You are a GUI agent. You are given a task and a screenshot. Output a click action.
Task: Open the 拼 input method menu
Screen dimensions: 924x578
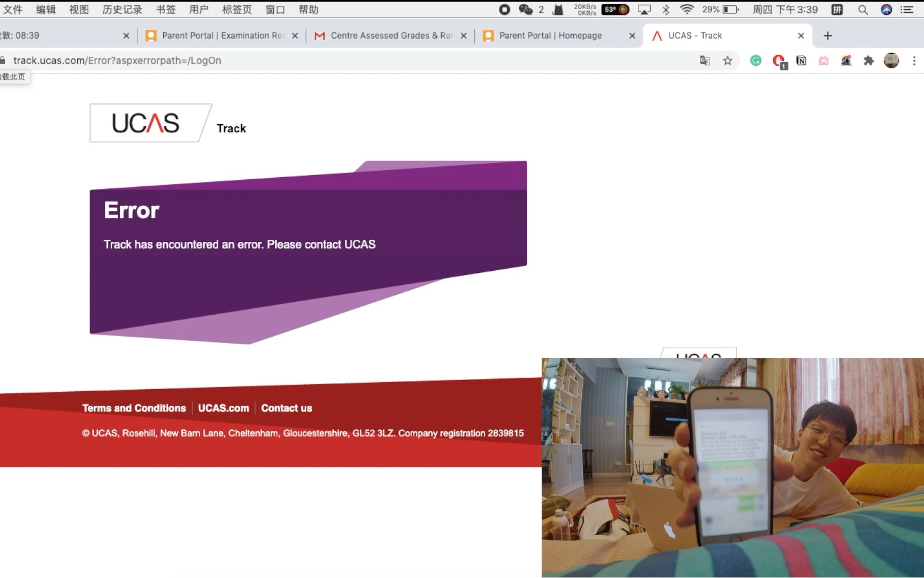click(837, 10)
